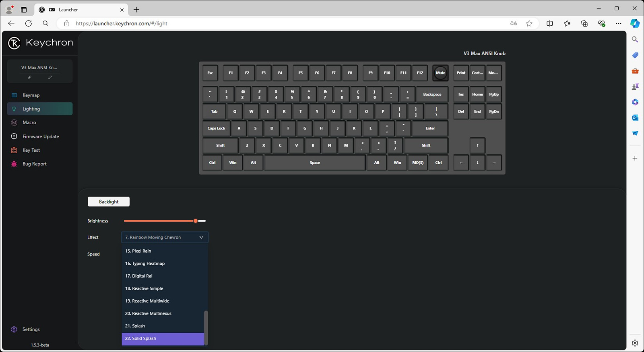Image resolution: width=644 pixels, height=352 pixels.
Task: Click the Backspace key on the layout
Action: click(x=432, y=95)
